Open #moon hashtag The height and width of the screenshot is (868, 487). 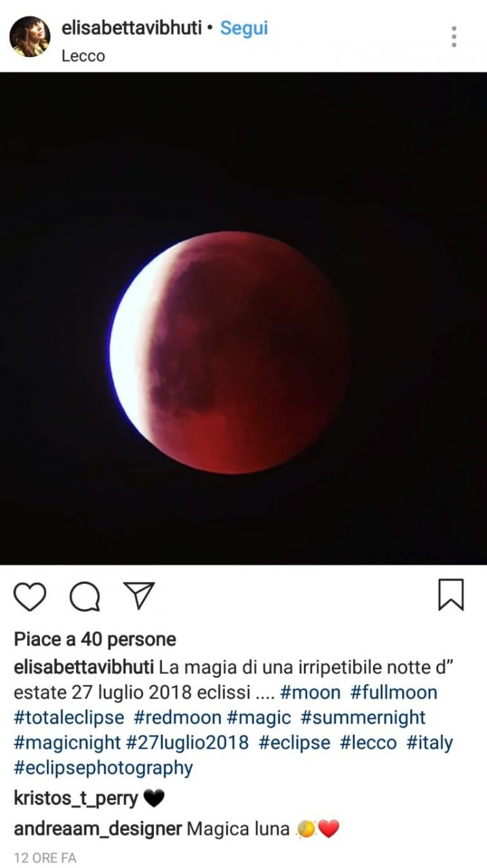click(x=310, y=692)
